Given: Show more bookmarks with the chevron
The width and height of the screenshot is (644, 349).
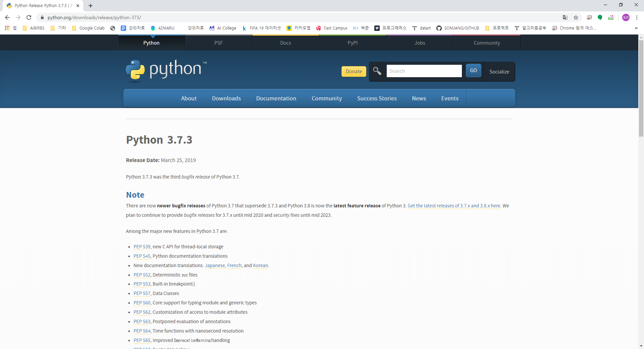Looking at the screenshot, I should (636, 28).
